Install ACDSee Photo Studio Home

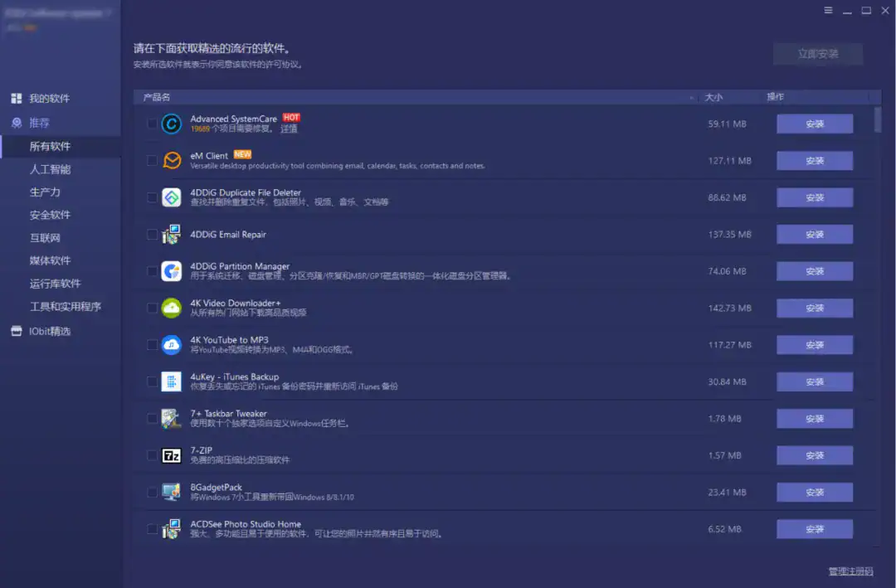815,529
